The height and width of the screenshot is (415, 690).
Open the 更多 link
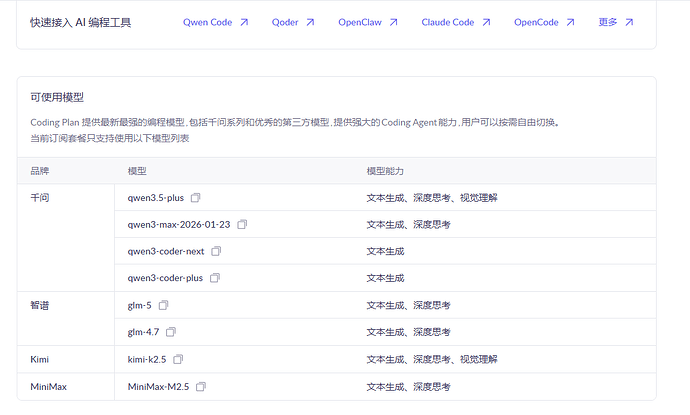608,22
